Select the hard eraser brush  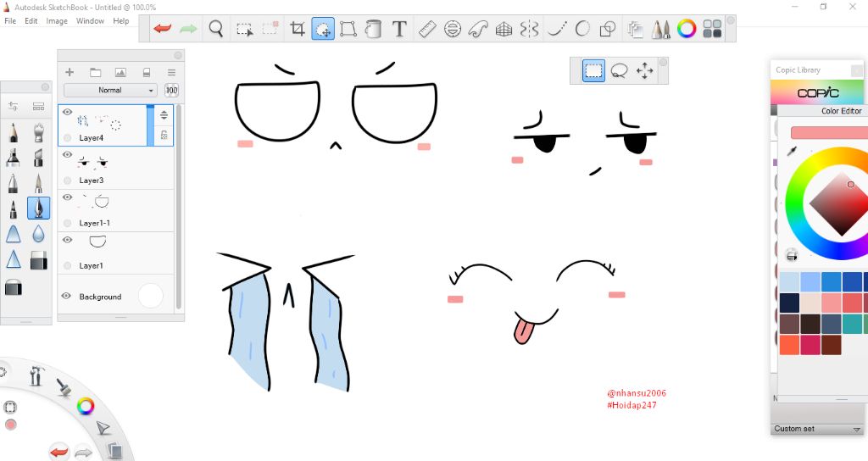coord(38,261)
